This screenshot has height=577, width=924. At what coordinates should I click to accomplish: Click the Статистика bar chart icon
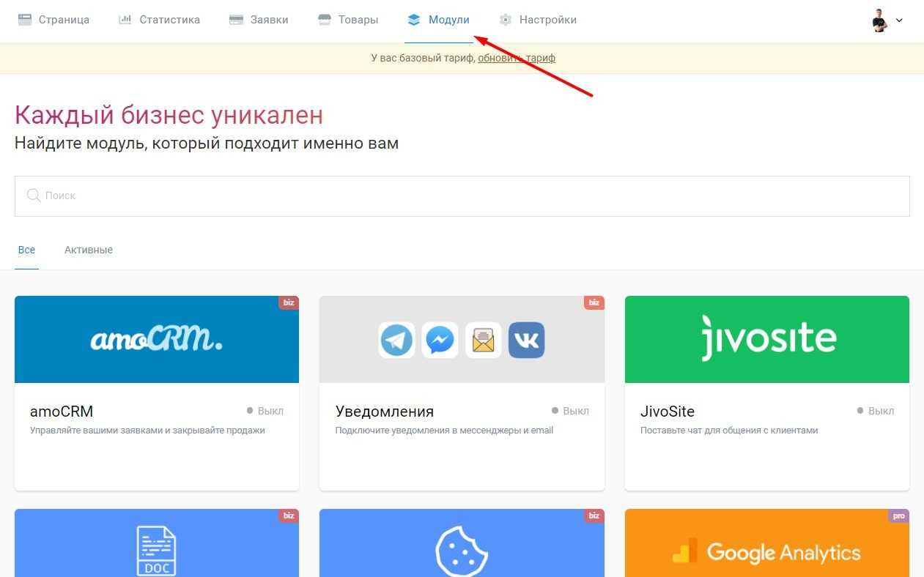click(125, 20)
